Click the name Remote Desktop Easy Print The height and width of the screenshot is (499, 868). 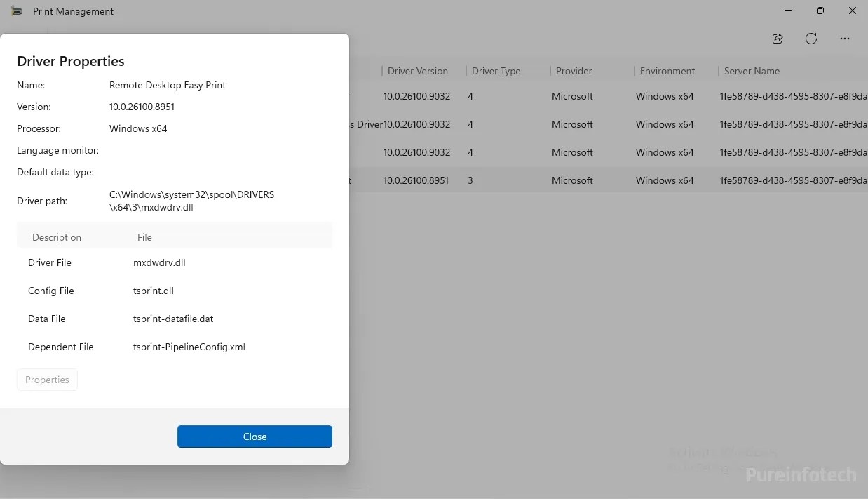coord(168,85)
